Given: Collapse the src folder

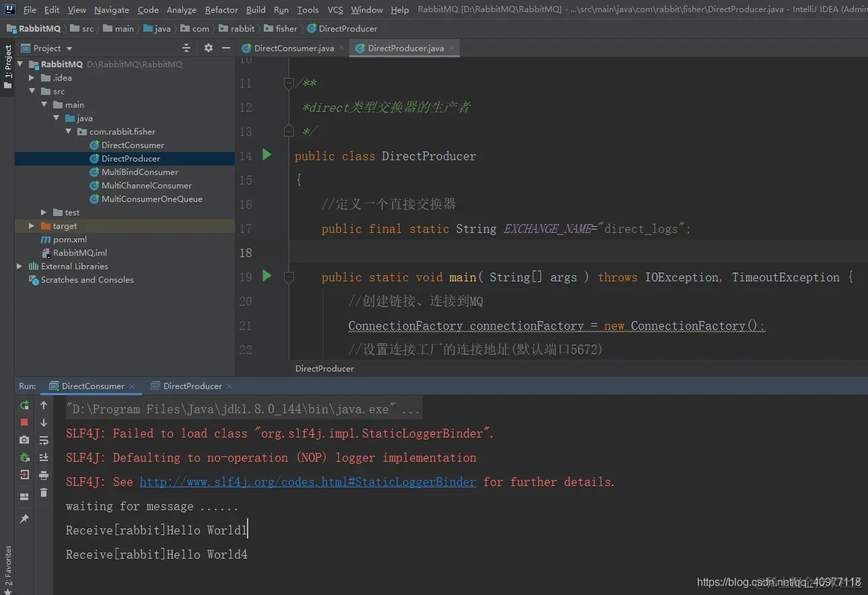Looking at the screenshot, I should coord(32,91).
